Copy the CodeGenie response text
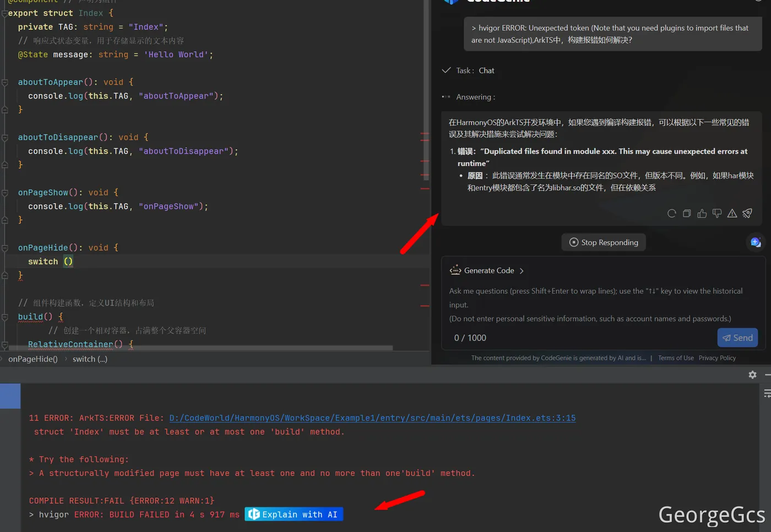771x532 pixels. [687, 213]
